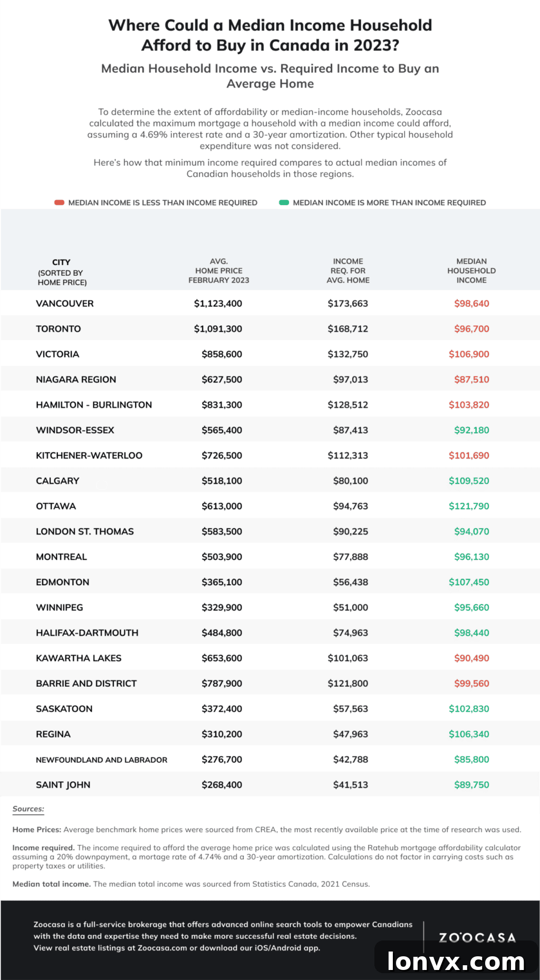Select the Saint John row label
The image size is (540, 980).
(x=63, y=785)
